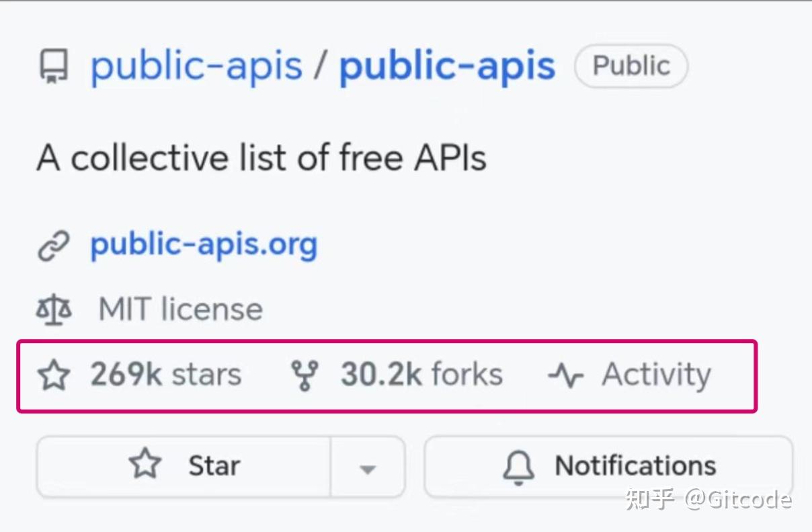The image size is (812, 532).
Task: Click the balance scale license icon
Action: [54, 310]
